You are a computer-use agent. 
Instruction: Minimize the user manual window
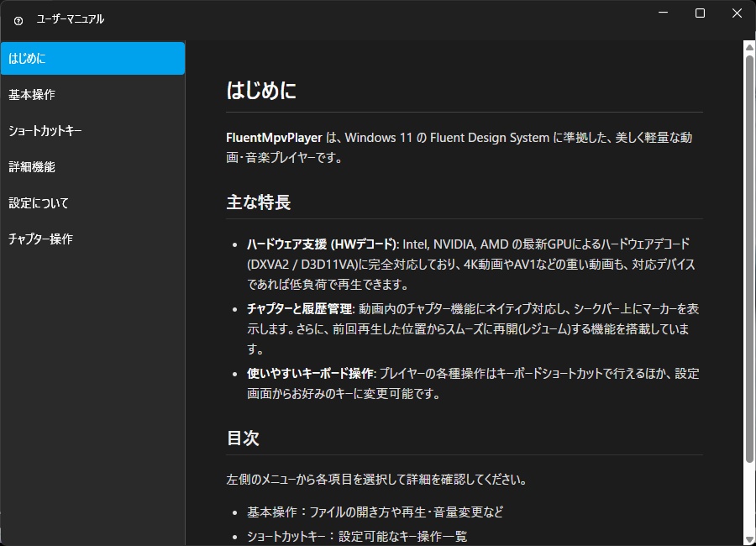coord(664,13)
